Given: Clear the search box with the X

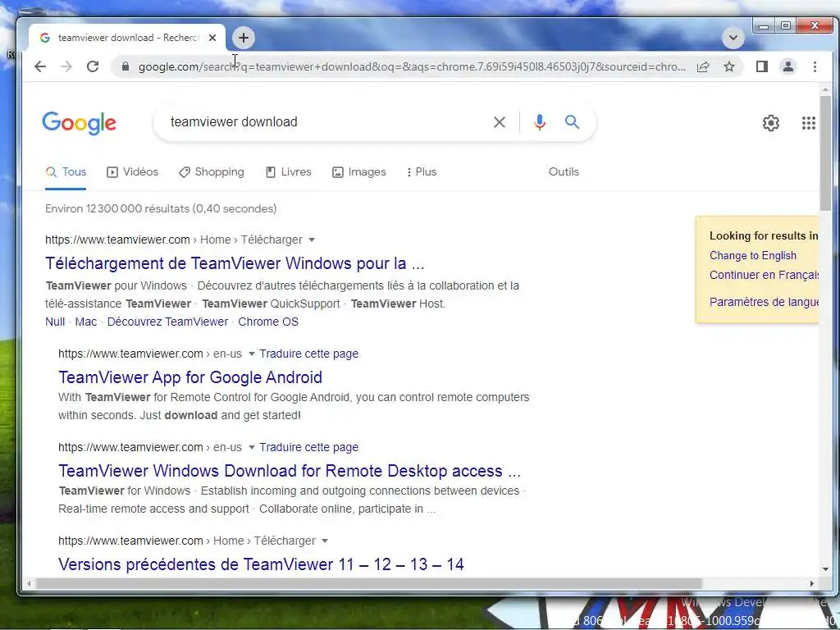Looking at the screenshot, I should point(500,122).
